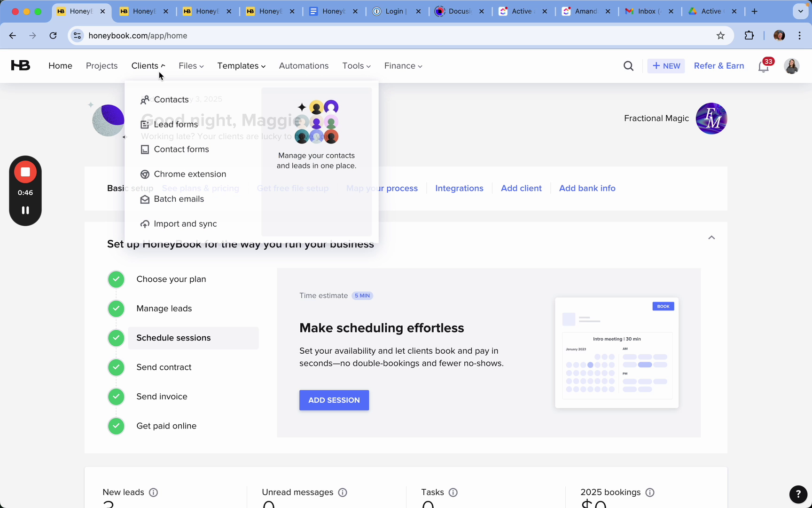Open the Chrome extensions puzzle icon

(x=749, y=36)
